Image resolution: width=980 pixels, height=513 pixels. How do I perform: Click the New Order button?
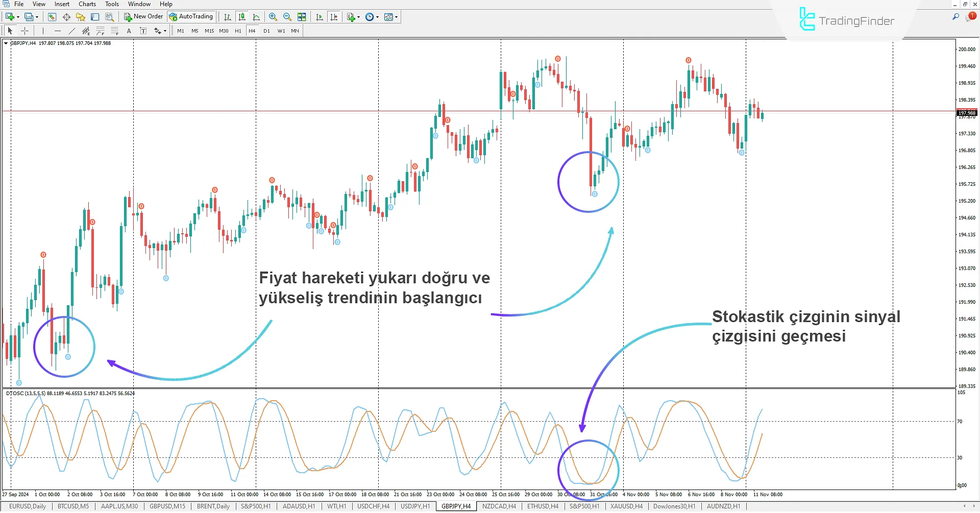tap(143, 17)
